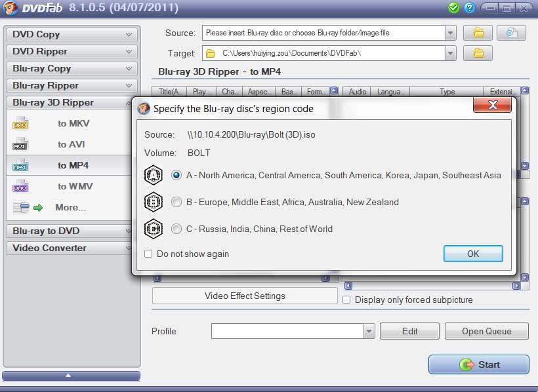
Task: Click the Region C hexagon icon
Action: coord(154,229)
